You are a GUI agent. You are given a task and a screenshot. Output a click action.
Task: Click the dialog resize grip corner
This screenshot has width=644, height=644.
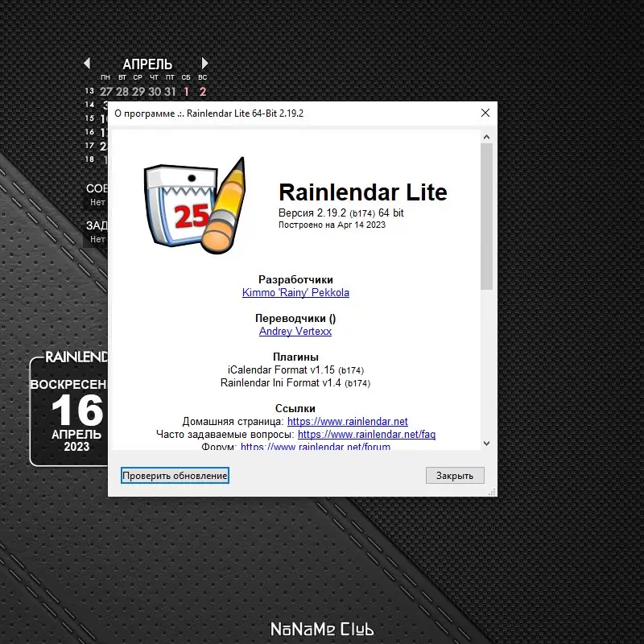click(492, 492)
